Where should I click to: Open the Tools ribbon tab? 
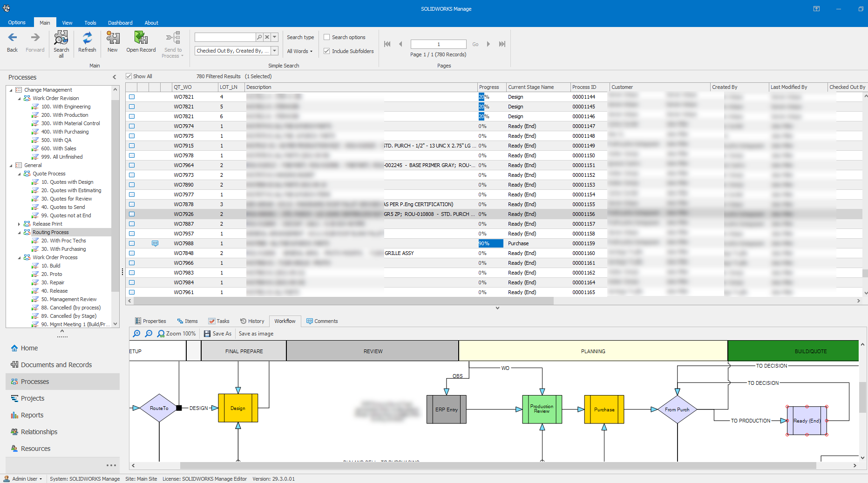(x=90, y=23)
